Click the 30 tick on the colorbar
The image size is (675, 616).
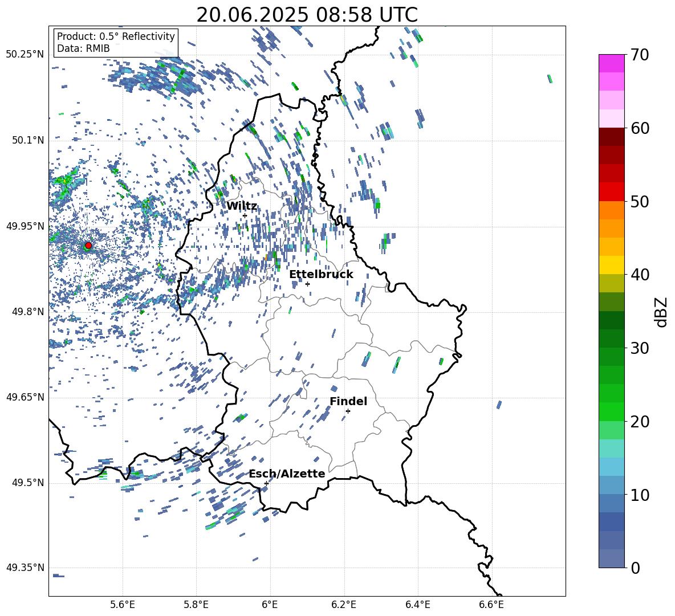click(640, 348)
